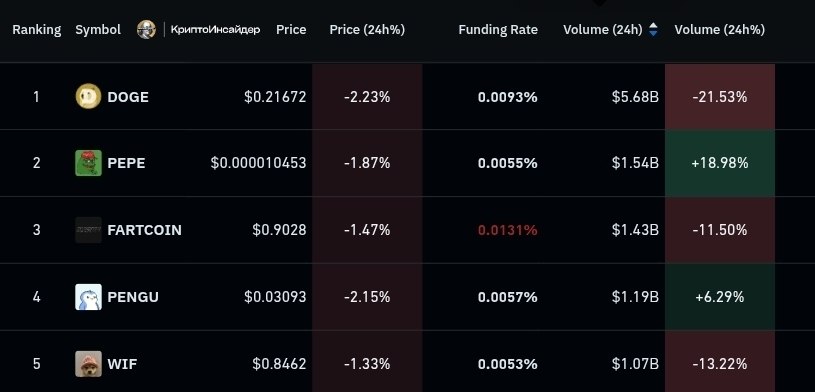Click the PENGU penguin icon
This screenshot has width=815, height=392.
(88, 297)
